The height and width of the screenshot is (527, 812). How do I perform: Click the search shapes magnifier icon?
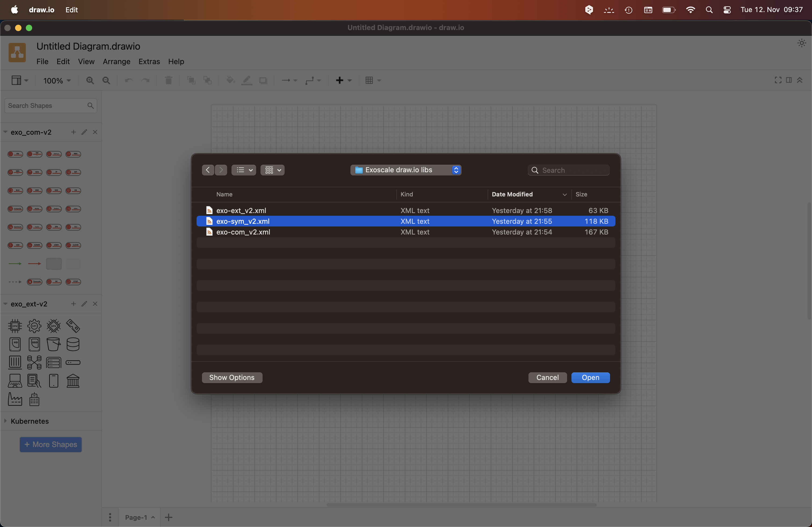coord(90,106)
